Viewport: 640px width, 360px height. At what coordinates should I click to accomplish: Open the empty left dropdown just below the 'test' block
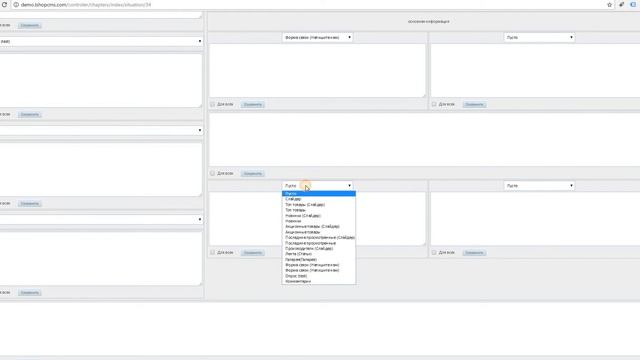click(x=101, y=130)
